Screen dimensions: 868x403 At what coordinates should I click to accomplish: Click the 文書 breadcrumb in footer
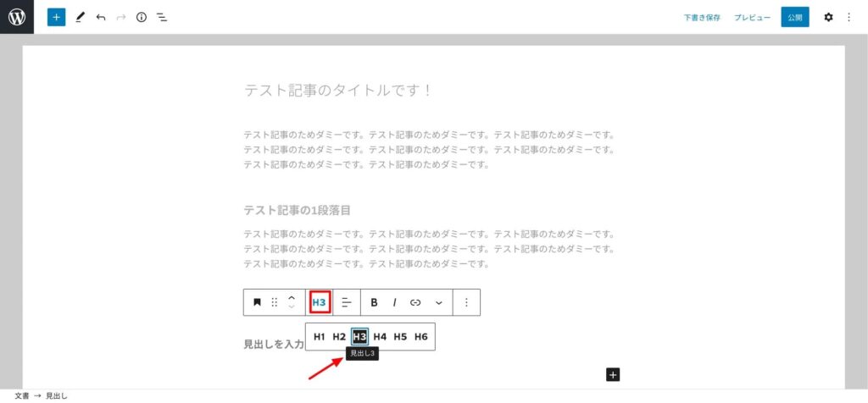click(x=22, y=395)
